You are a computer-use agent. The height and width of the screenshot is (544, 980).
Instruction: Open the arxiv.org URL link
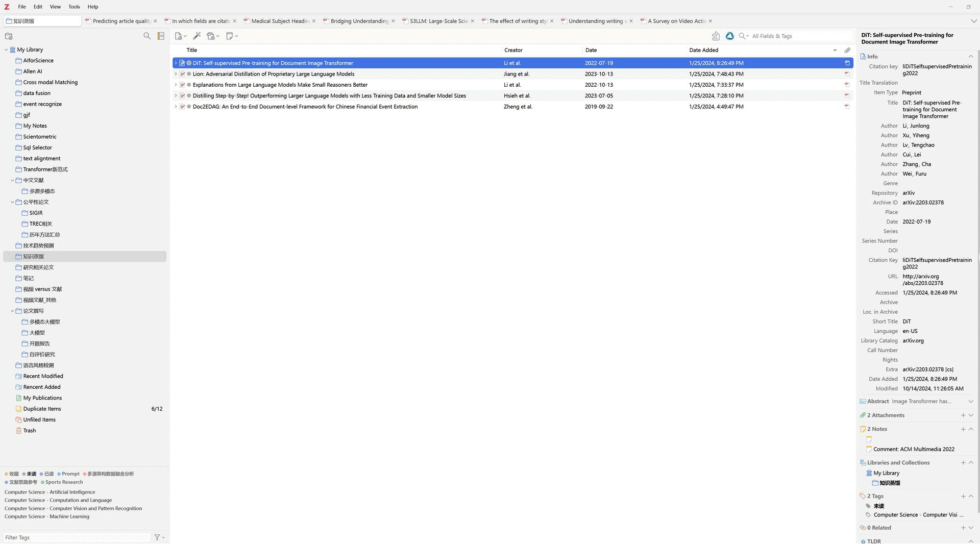pyautogui.click(x=923, y=280)
